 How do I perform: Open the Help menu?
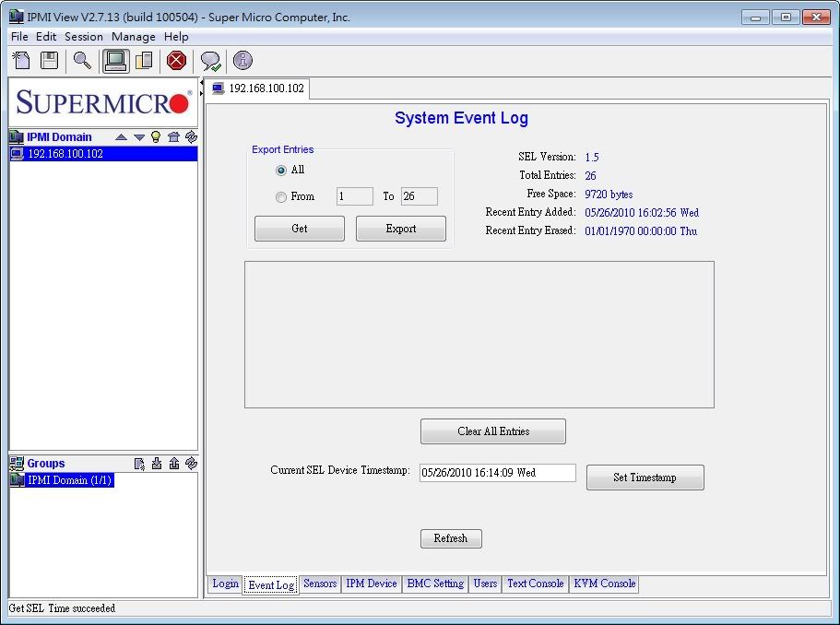click(176, 37)
